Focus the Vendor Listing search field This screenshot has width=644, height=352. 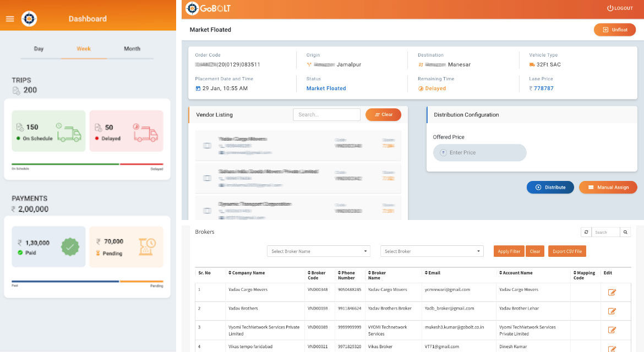pos(326,114)
